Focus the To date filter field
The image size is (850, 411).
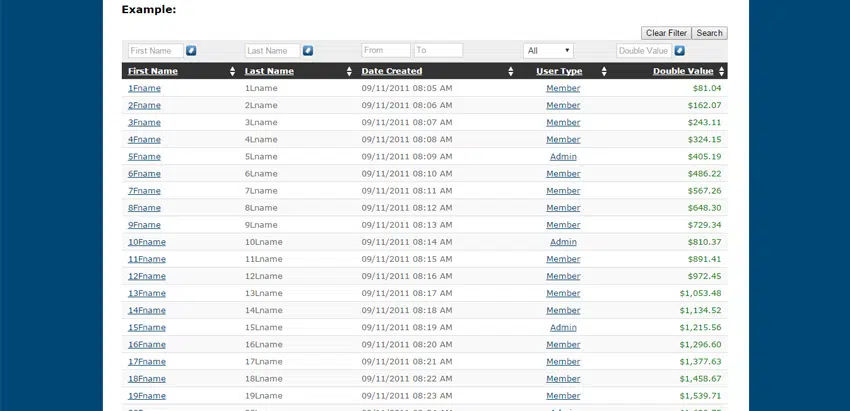point(438,50)
